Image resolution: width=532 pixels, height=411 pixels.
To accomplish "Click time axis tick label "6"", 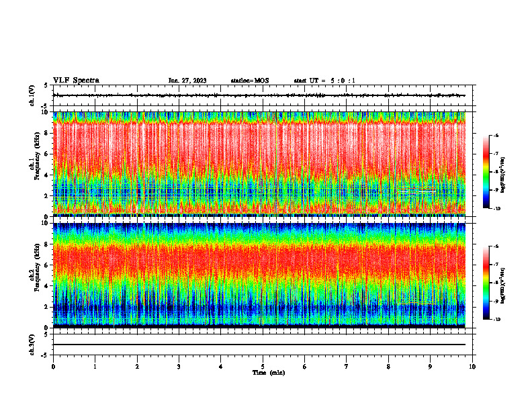I will (305, 367).
